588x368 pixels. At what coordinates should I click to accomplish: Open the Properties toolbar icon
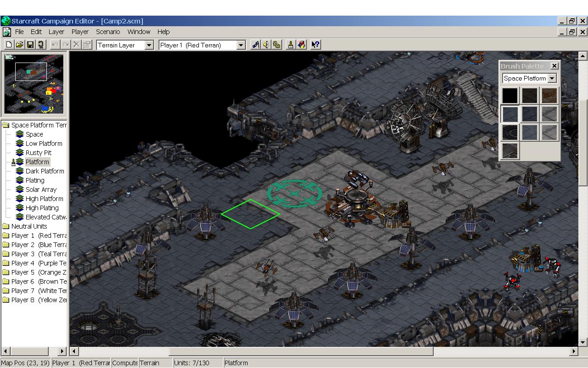point(87,45)
